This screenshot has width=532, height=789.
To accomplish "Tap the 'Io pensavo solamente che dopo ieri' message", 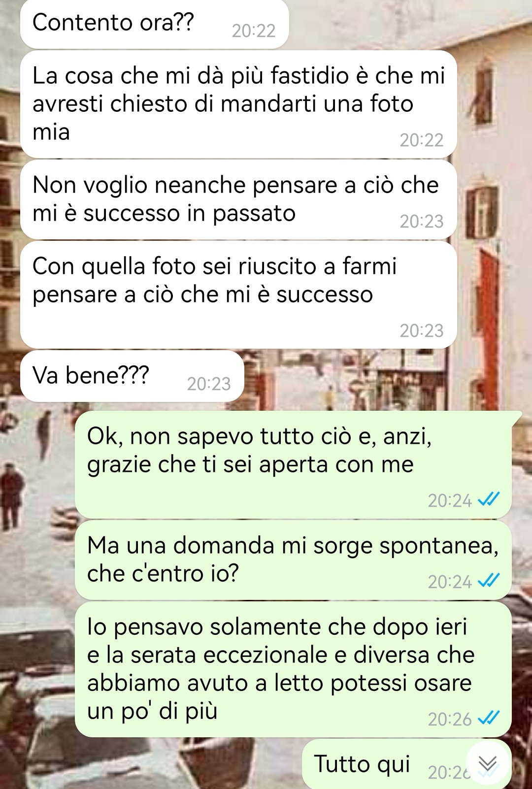I will tap(293, 669).
